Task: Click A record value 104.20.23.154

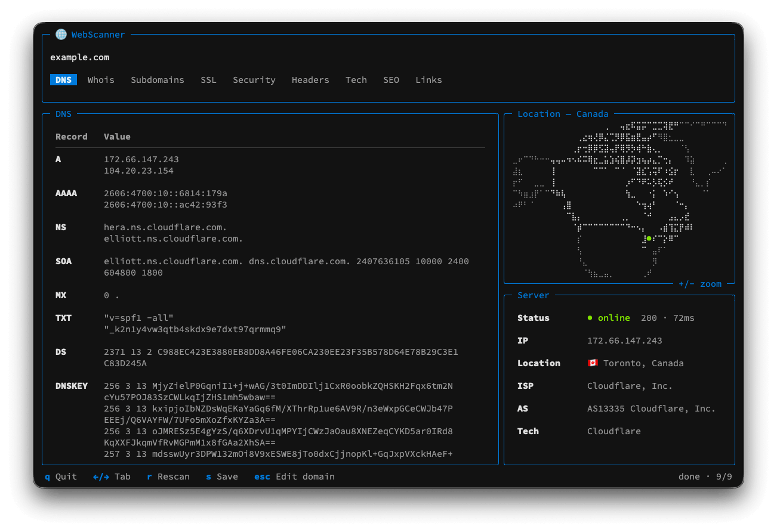Action: point(138,171)
